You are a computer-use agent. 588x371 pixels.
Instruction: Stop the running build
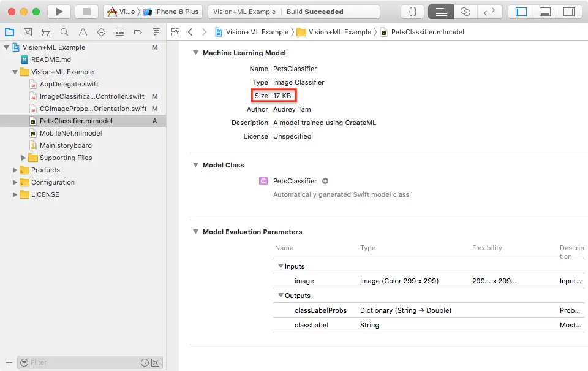click(86, 12)
